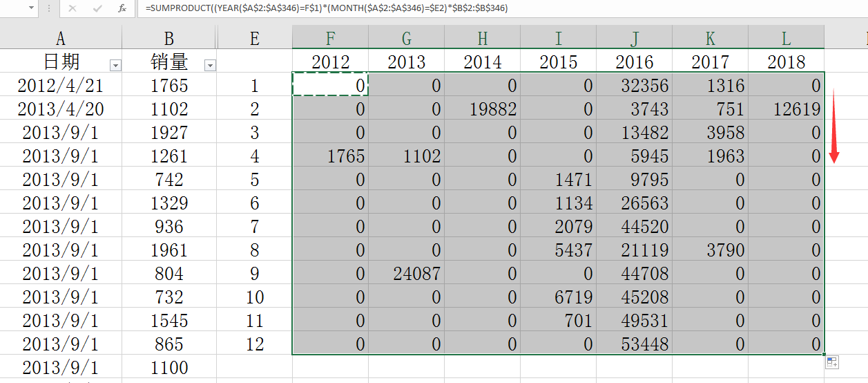This screenshot has width=868, height=383.
Task: Open the 销量 column filter dropdown
Action: 210,65
